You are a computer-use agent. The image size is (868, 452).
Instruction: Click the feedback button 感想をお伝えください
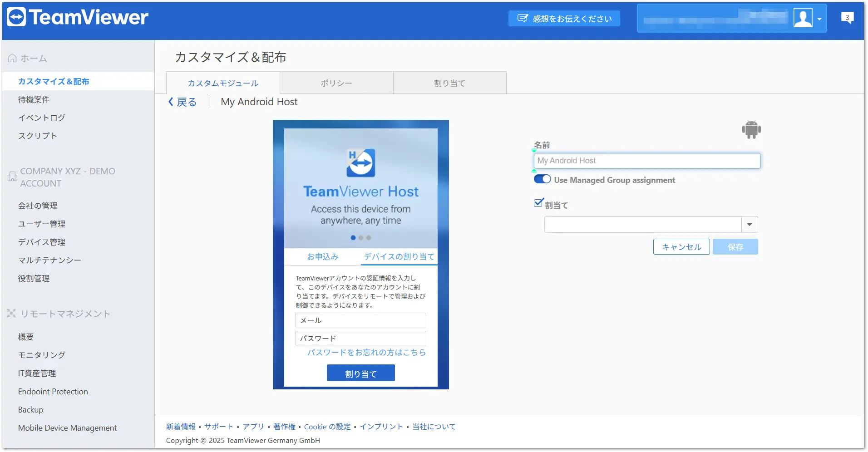[564, 19]
